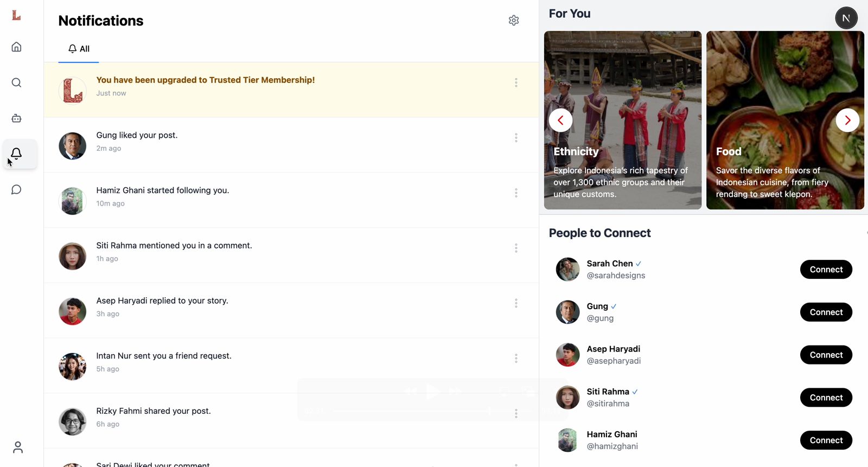Viewport: 868px width, 467px height.
Task: Open options for Trusted Tier Membership notification
Action: point(516,82)
